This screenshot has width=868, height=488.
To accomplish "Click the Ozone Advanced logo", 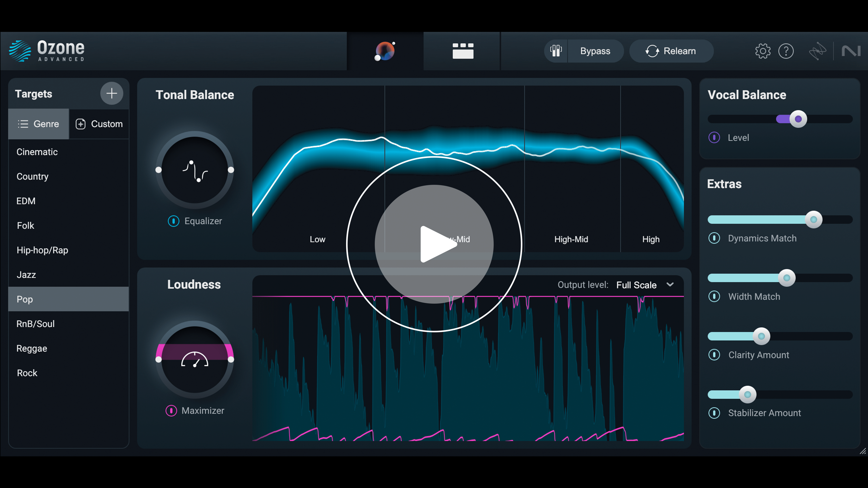I will point(47,51).
